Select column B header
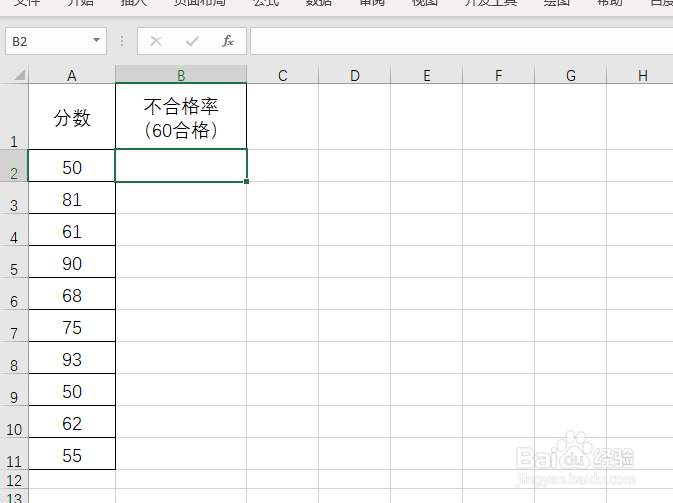The height and width of the screenshot is (503, 673). pos(181,75)
